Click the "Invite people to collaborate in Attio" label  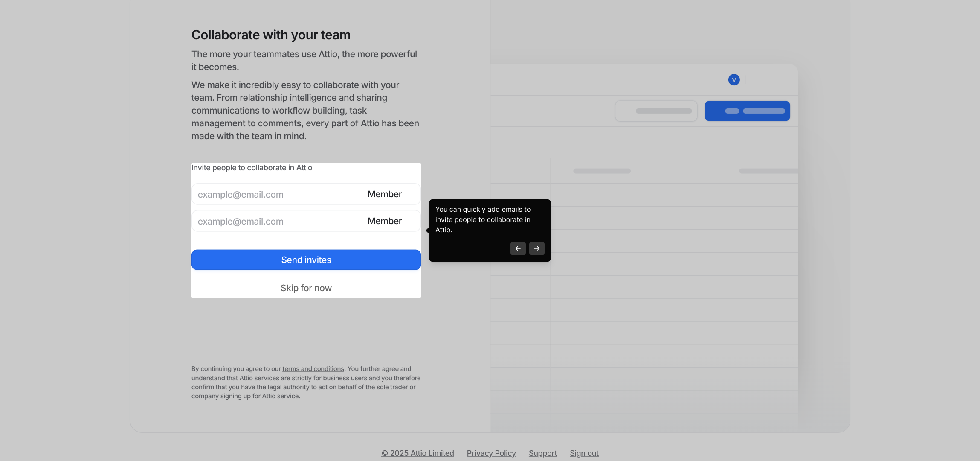point(252,168)
